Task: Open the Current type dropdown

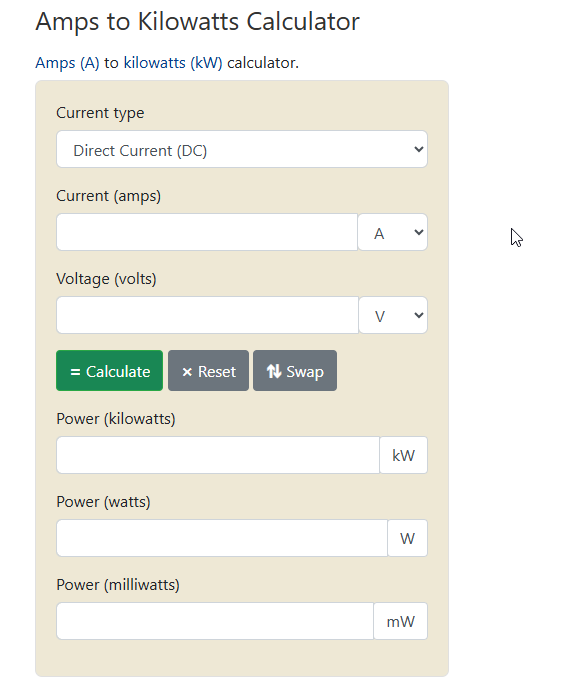Action: pos(242,149)
